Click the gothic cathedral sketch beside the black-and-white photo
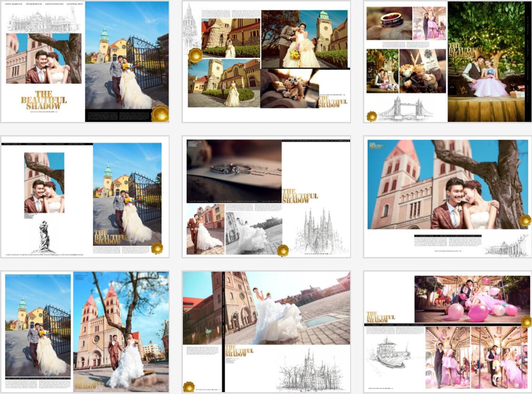Screen dimensions: 532x394 click(x=316, y=232)
